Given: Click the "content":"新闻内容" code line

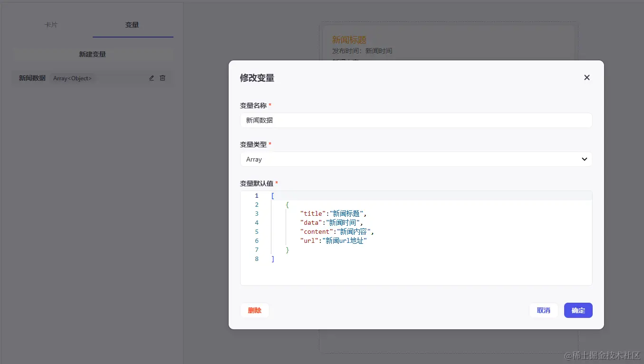Looking at the screenshot, I should (337, 231).
